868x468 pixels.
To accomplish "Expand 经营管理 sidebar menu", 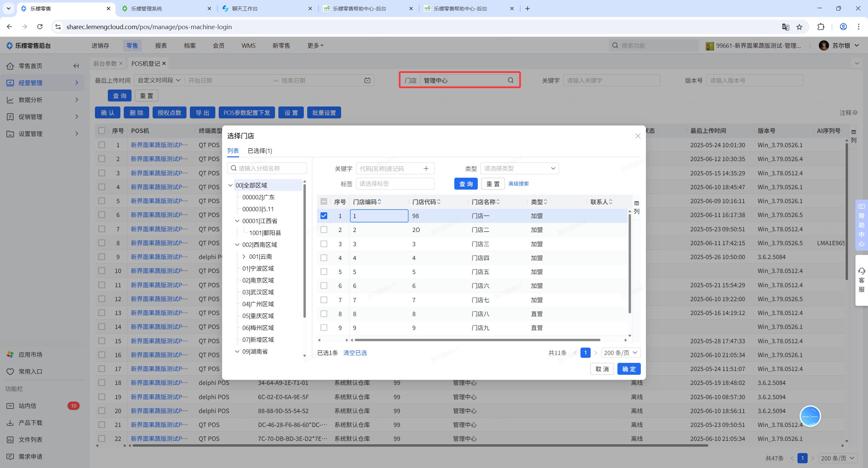I will (42, 83).
